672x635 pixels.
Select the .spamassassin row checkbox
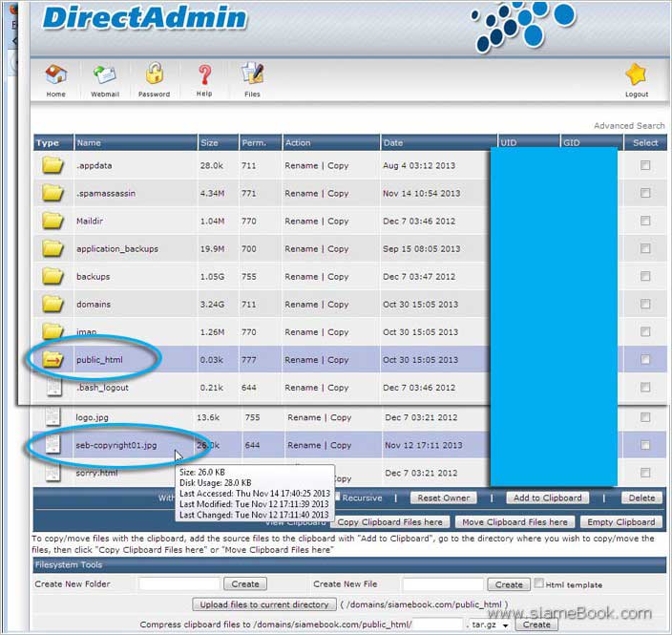click(x=645, y=193)
